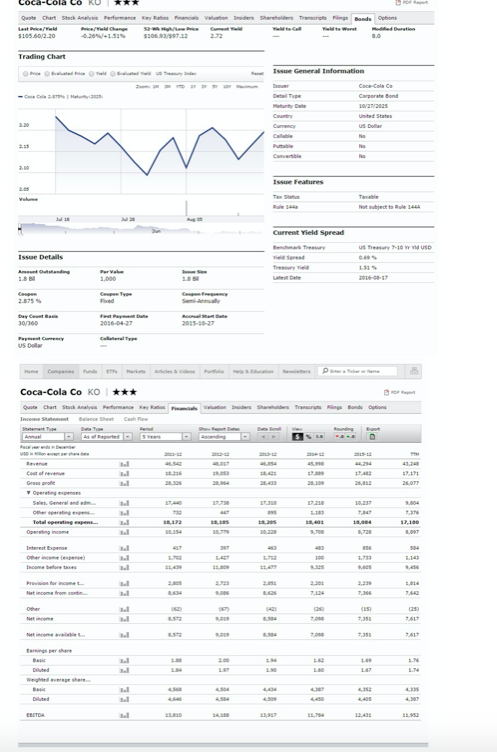The width and height of the screenshot is (497, 752).
Task: Open the Interest Expense chart icon
Action: 125,548
